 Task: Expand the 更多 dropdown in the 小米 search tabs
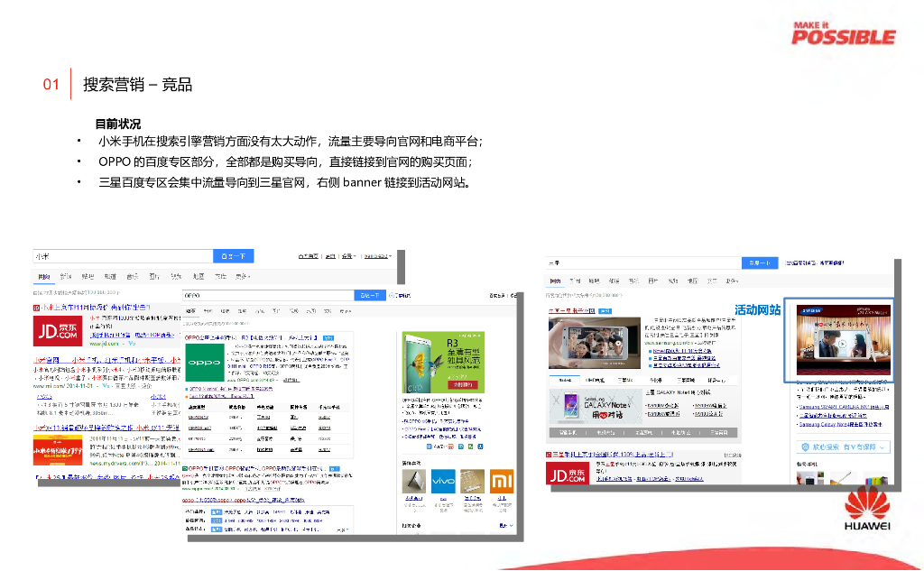click(243, 276)
